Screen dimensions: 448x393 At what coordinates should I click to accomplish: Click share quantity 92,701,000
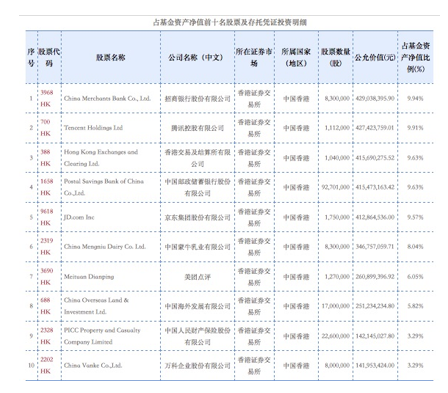tap(336, 187)
